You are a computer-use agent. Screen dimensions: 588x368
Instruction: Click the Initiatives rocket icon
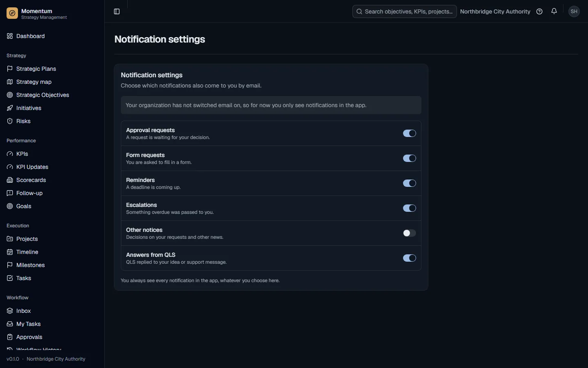pyautogui.click(x=10, y=108)
